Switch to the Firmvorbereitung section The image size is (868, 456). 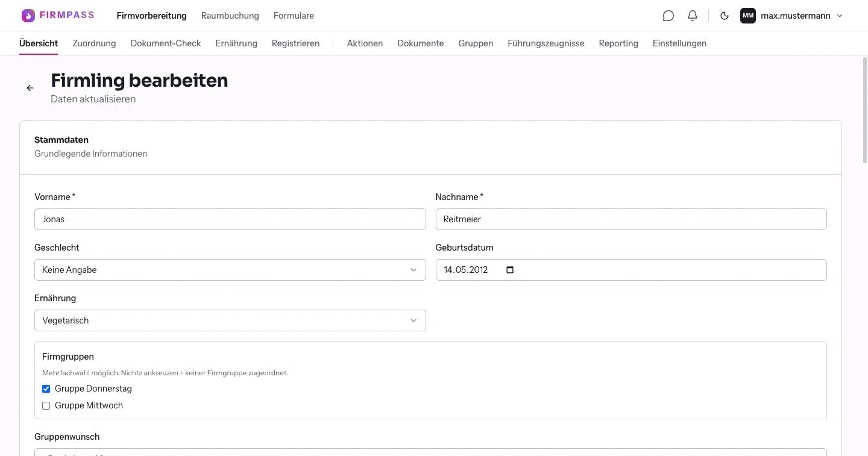pyautogui.click(x=152, y=16)
